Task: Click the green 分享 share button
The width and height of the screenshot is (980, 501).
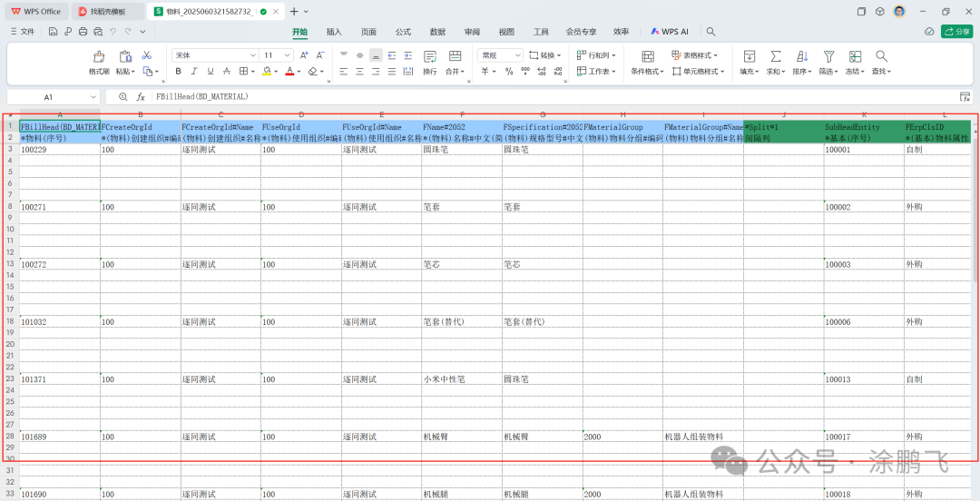Action: (956, 32)
